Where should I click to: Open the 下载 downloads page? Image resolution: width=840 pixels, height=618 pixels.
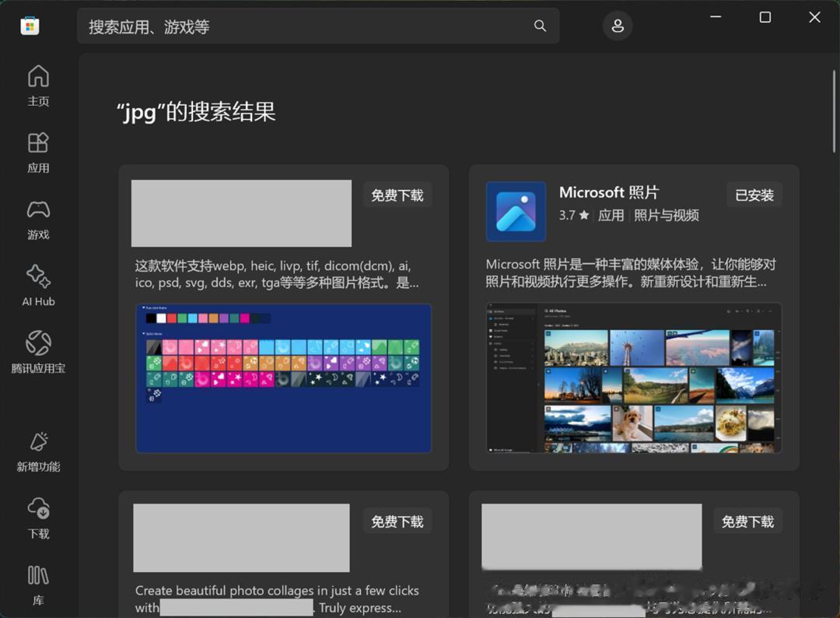coord(38,519)
